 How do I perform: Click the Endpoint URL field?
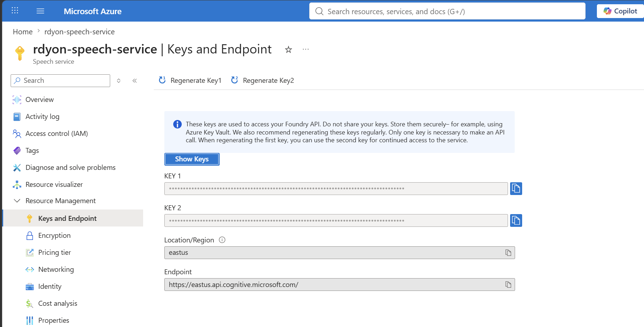[x=339, y=285]
